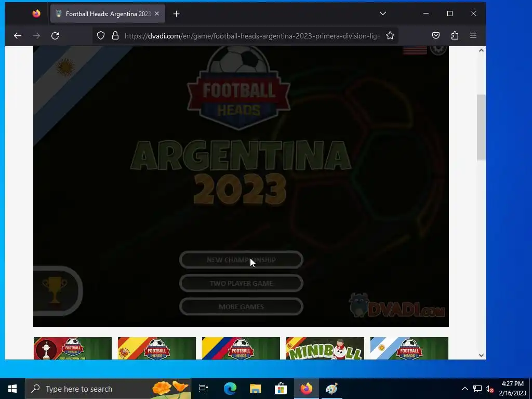Click the disabled Forward arrow

pyautogui.click(x=36, y=36)
